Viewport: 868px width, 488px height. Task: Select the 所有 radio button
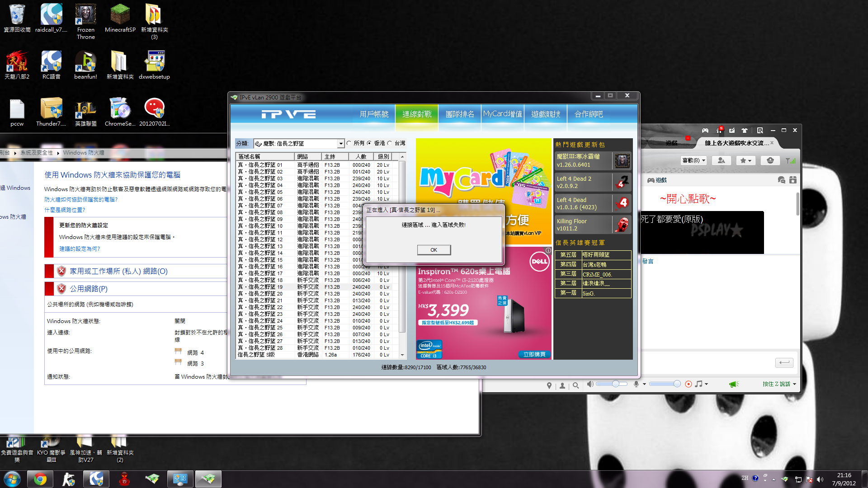[x=349, y=143]
